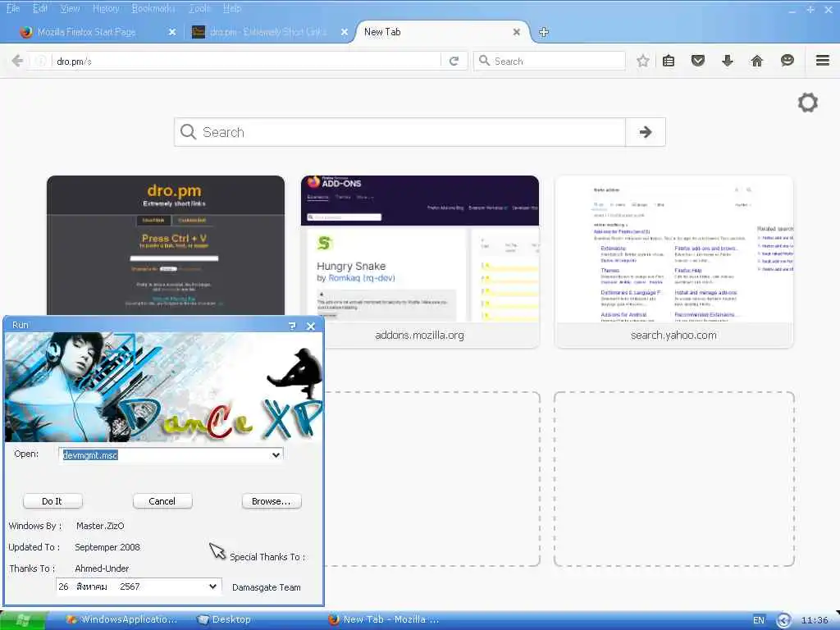Open the Help menu
This screenshot has width=840, height=630.
pos(232,8)
